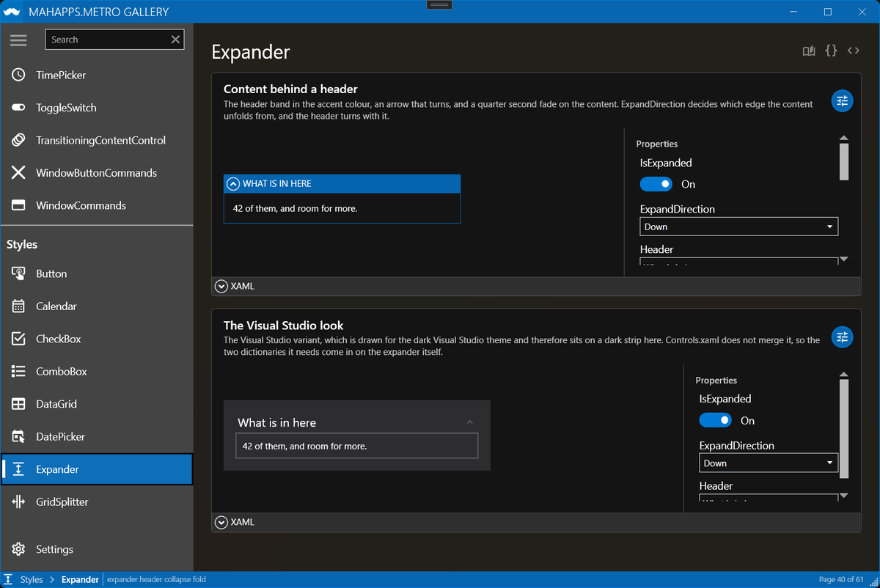
Task: Click the '42 of them' box in Visual Studio expander
Action: (356, 446)
